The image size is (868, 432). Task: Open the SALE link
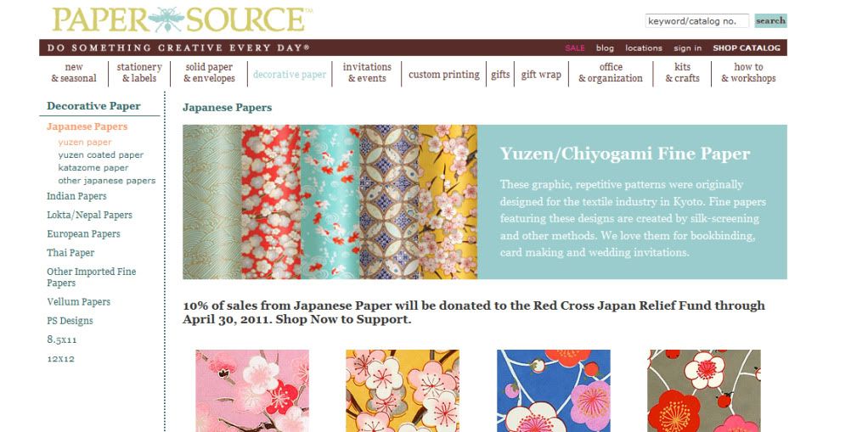575,48
